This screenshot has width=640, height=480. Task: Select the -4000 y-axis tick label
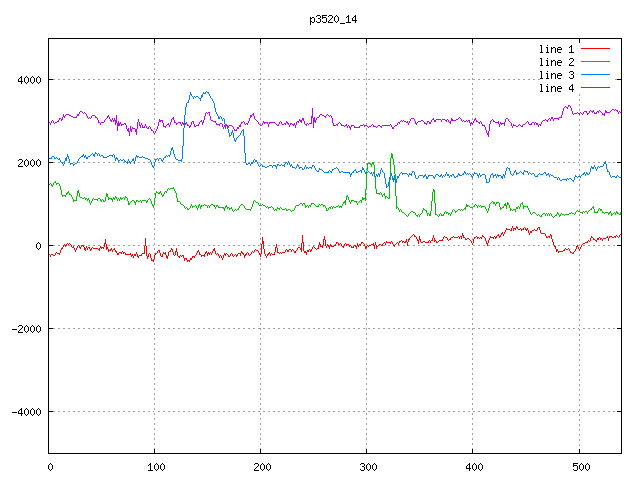click(x=24, y=412)
